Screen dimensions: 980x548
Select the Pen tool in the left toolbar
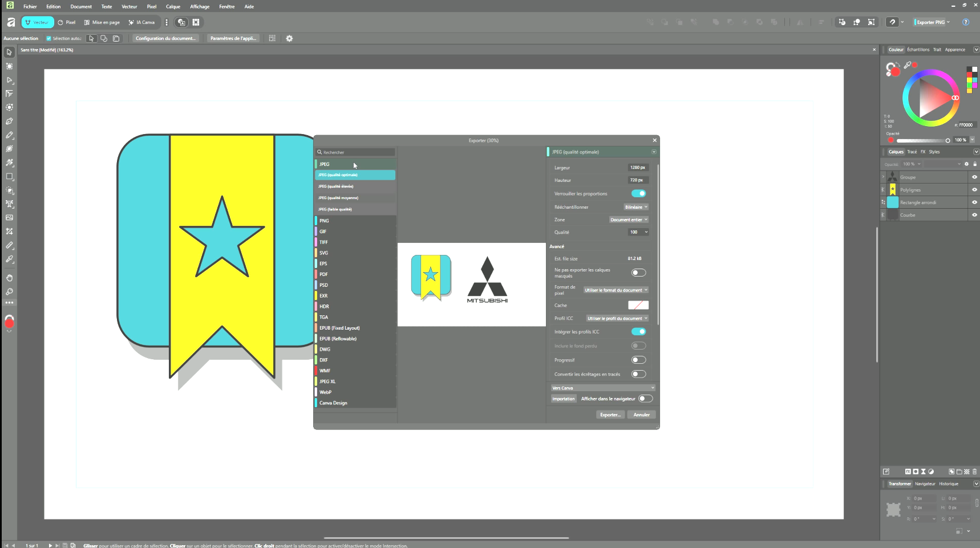[9, 121]
